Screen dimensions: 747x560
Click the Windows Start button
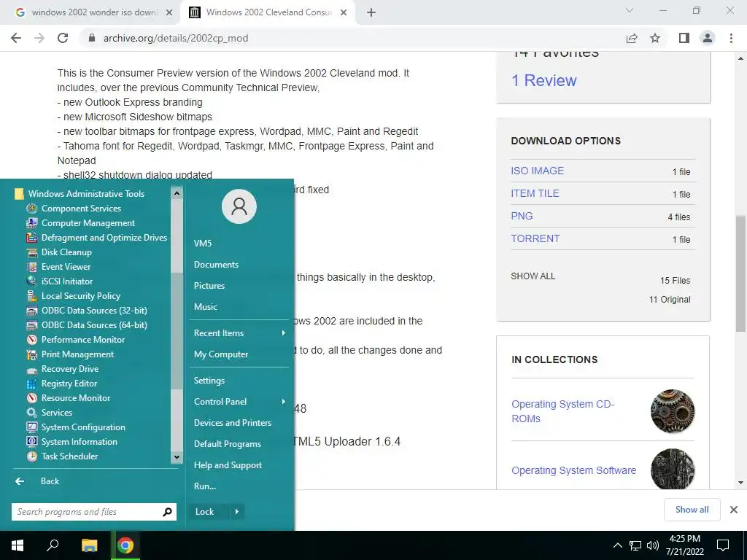coord(18,545)
